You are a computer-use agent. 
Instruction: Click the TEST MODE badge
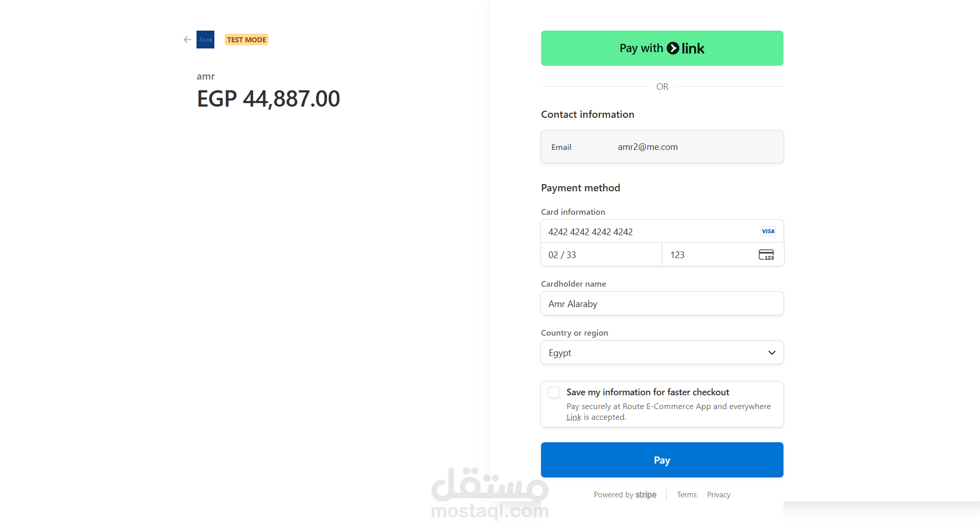[247, 40]
